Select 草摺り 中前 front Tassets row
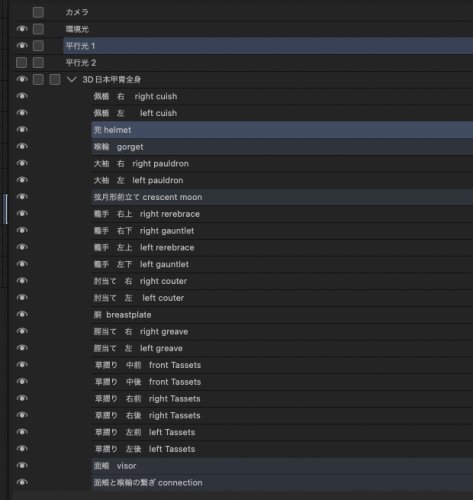The width and height of the screenshot is (473, 500). [x=282, y=365]
